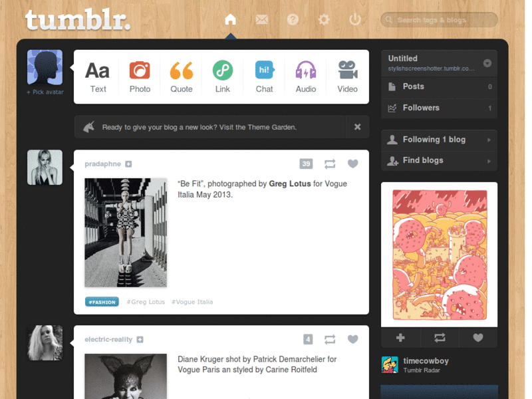This screenshot has width=532, height=399.
Task: Click the stylishscreenshotter.tumblr.co… blog URL
Action: [431, 68]
